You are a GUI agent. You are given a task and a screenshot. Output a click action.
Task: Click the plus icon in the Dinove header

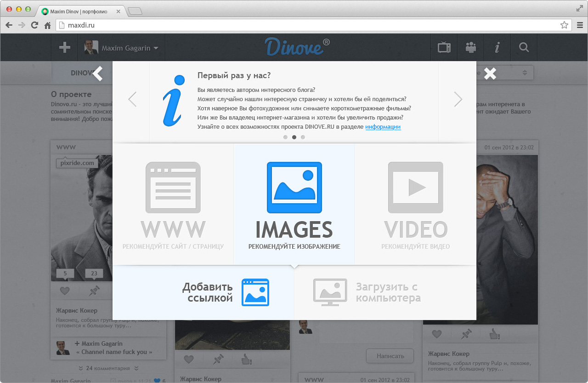point(65,47)
